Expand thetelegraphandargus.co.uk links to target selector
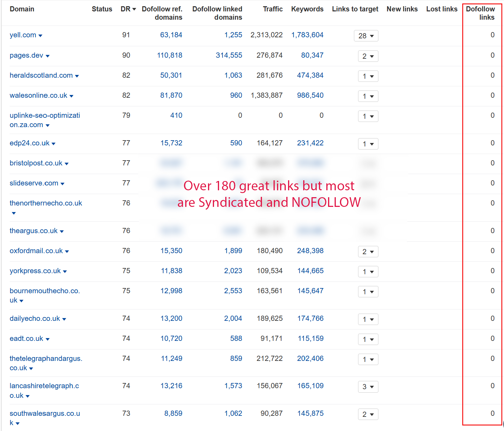Image resolution: width=504 pixels, height=431 pixels. tap(368, 360)
